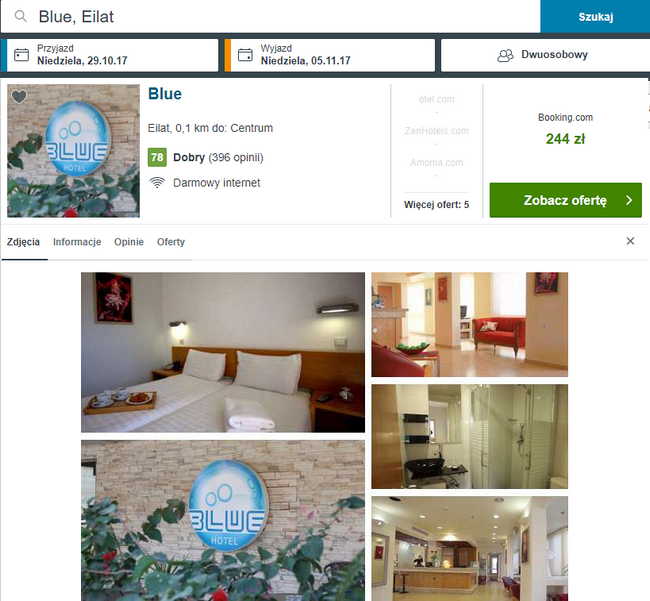This screenshot has width=650, height=601.
Task: Select the Przyjazd arrival date field
Action: tap(110, 55)
